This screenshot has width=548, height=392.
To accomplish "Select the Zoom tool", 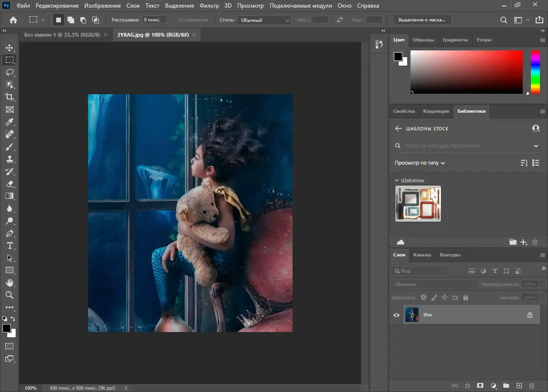I will [x=10, y=295].
